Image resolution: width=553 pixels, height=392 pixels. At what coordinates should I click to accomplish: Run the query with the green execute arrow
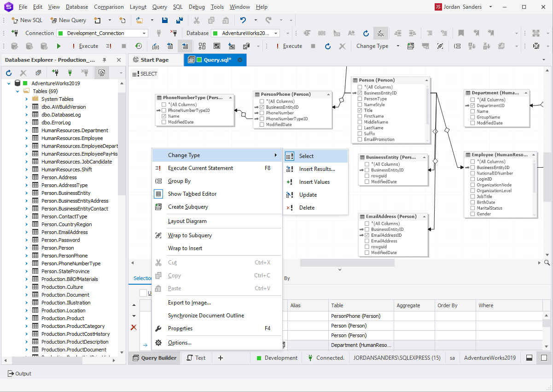(x=58, y=46)
